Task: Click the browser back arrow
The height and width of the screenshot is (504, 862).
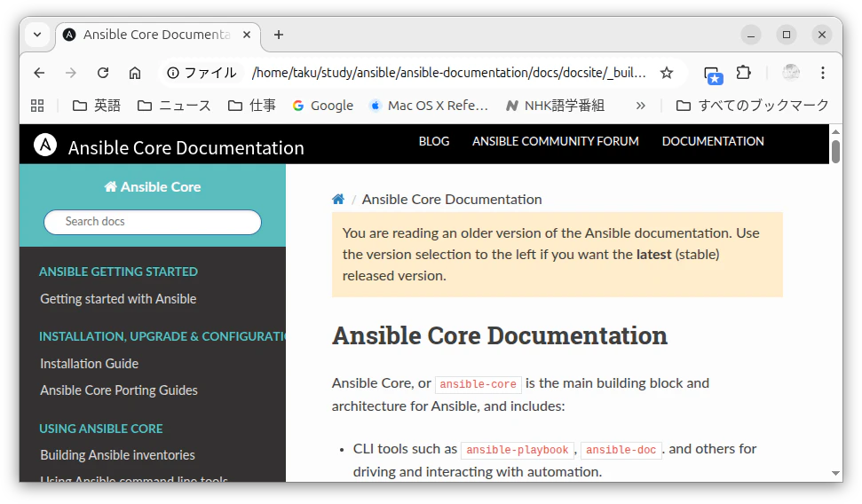Action: tap(39, 73)
